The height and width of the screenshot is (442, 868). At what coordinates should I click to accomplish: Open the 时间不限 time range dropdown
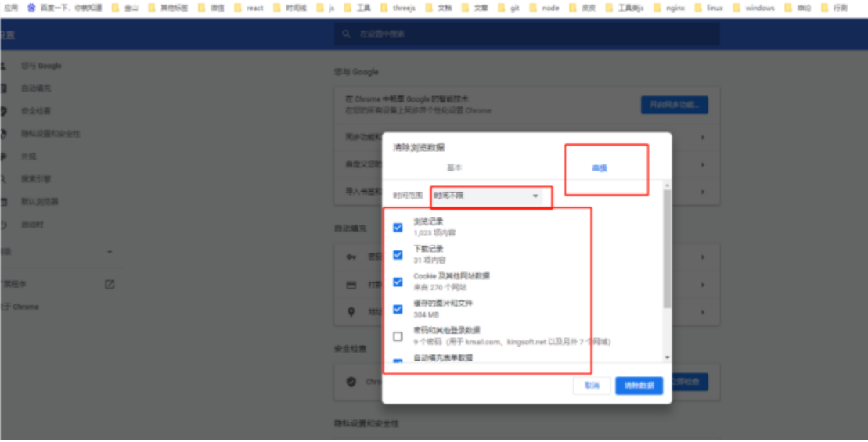pyautogui.click(x=487, y=196)
